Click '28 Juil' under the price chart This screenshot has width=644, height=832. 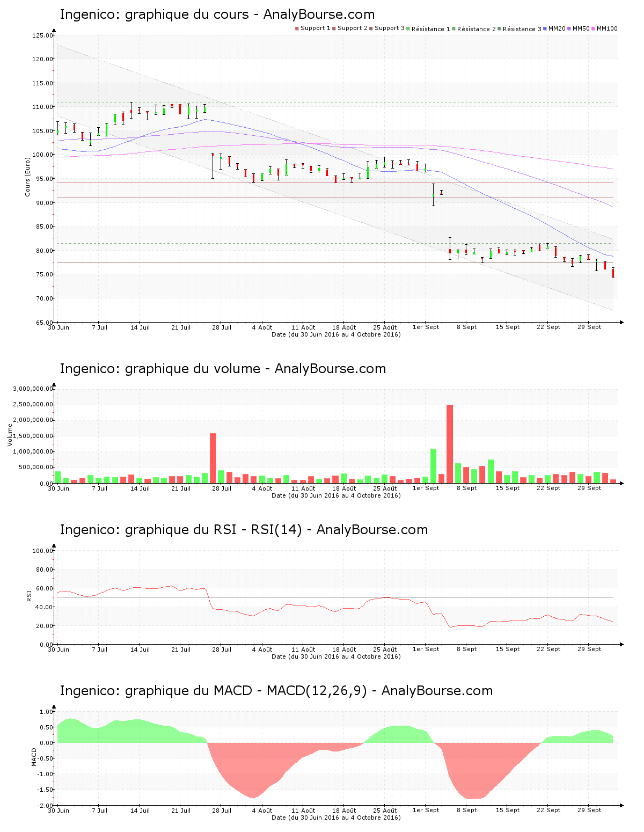[222, 327]
